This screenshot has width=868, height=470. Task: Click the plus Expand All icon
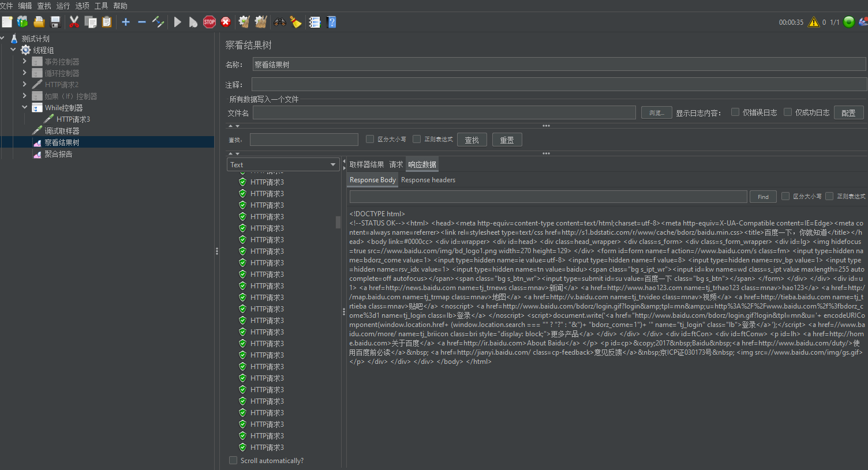[x=126, y=22]
